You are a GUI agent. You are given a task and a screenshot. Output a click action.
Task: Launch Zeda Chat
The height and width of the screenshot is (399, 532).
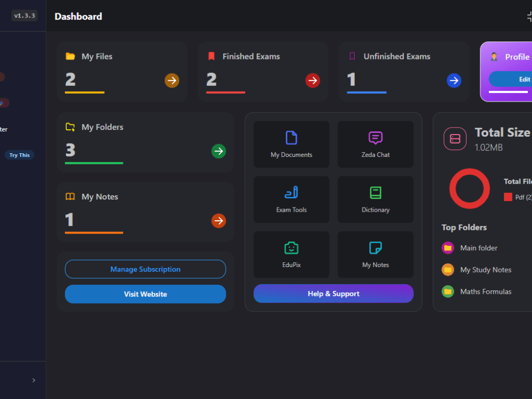point(376,144)
